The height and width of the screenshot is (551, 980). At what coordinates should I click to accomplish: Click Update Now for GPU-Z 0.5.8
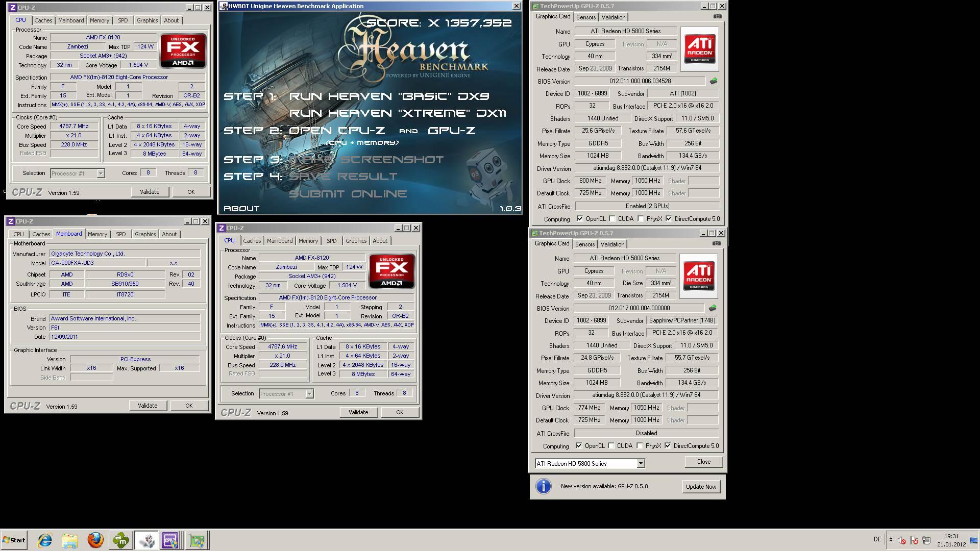click(x=701, y=487)
